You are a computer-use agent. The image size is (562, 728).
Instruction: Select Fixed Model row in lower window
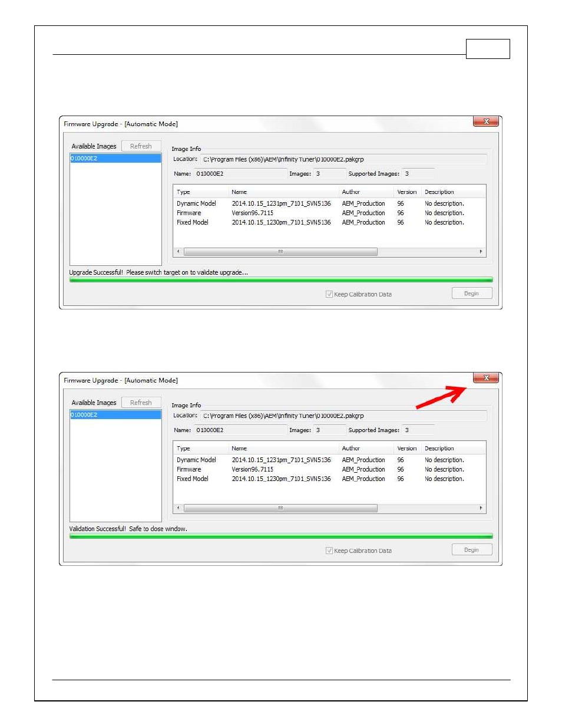(x=329, y=479)
